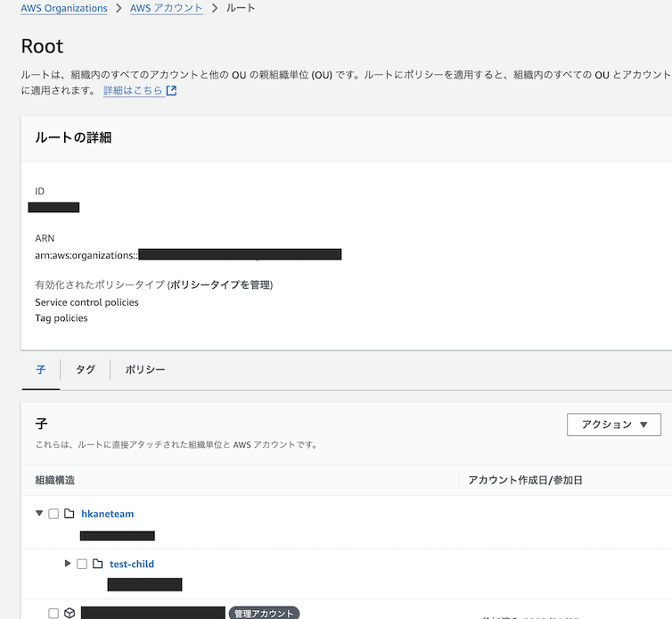Tick the test-child checkbox

[x=82, y=564]
